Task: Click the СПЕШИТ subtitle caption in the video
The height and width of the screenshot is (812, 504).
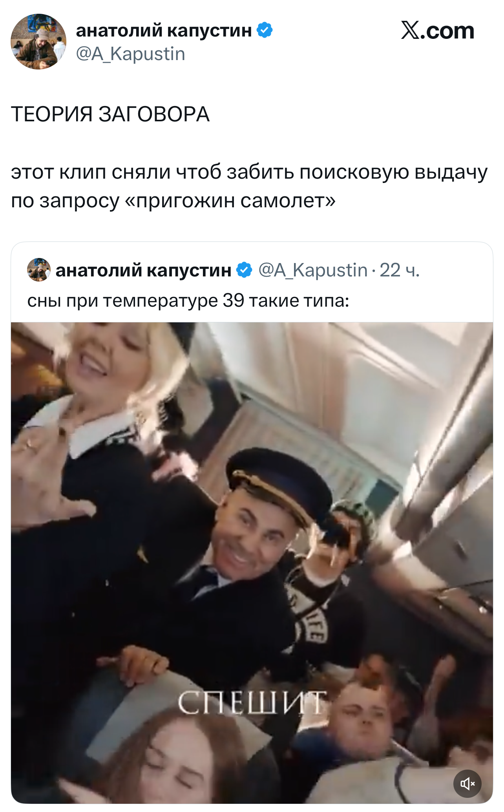Action: (252, 703)
